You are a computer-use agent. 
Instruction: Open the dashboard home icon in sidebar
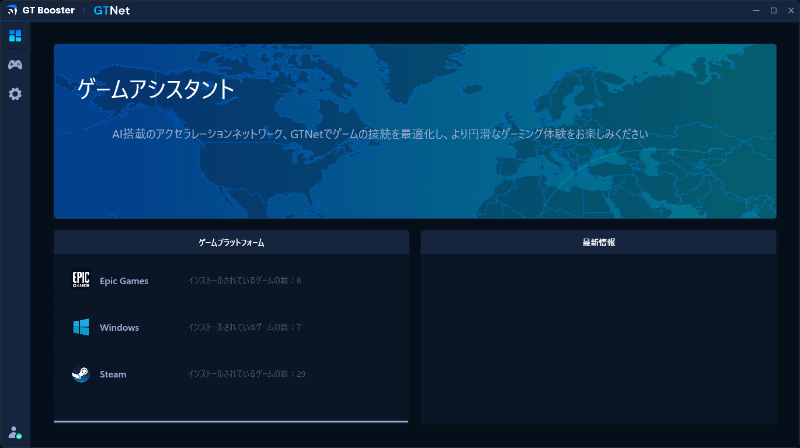pos(15,36)
